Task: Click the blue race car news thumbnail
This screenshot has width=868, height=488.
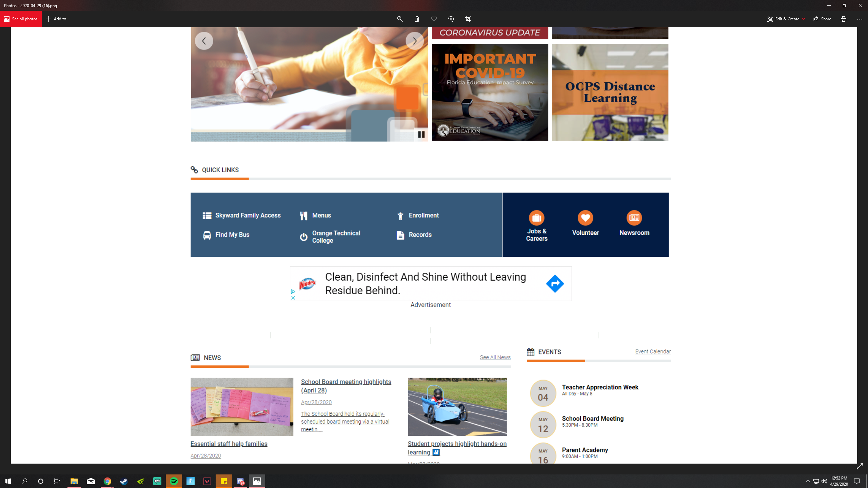Action: [457, 407]
